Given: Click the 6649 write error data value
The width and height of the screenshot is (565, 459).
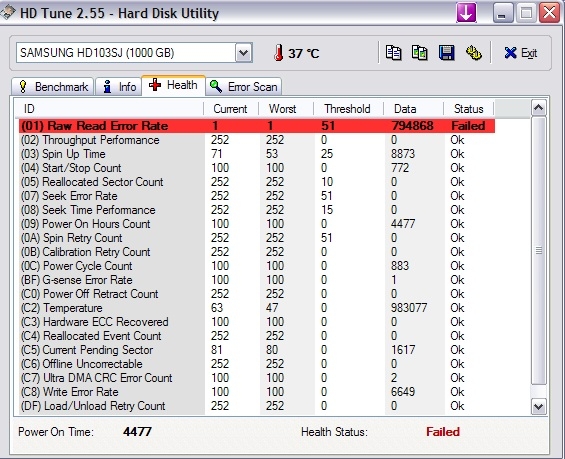Looking at the screenshot, I should 403,392.
